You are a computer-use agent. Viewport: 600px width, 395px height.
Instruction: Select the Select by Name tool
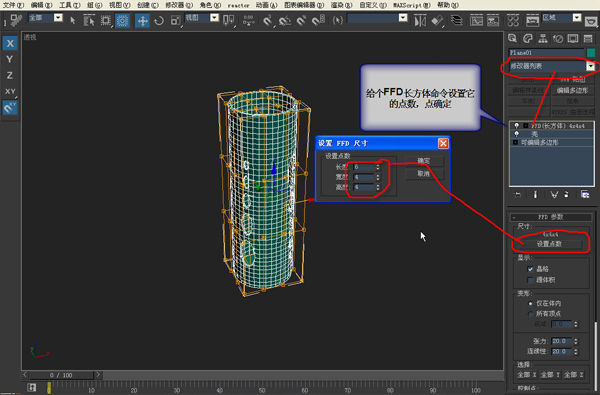pos(89,20)
